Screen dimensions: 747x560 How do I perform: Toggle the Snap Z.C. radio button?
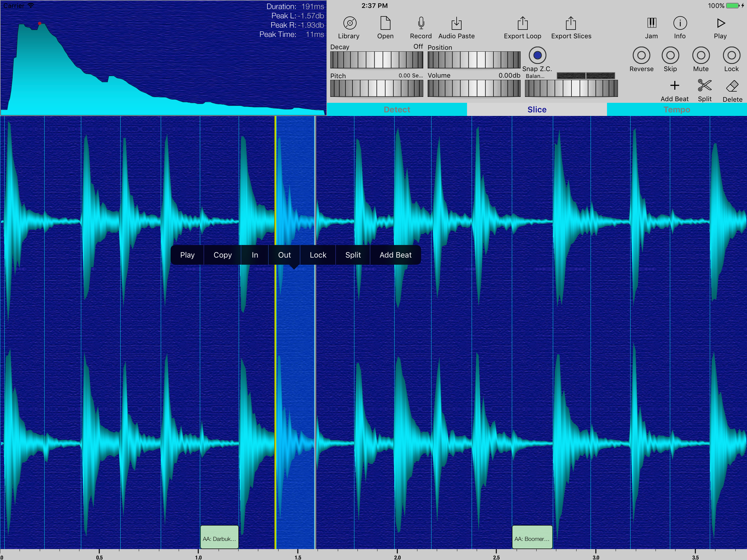(x=537, y=56)
